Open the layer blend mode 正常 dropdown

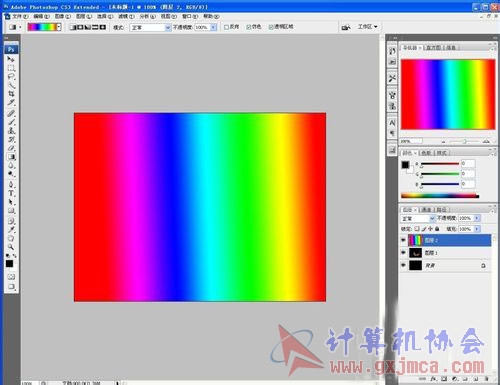pos(418,218)
